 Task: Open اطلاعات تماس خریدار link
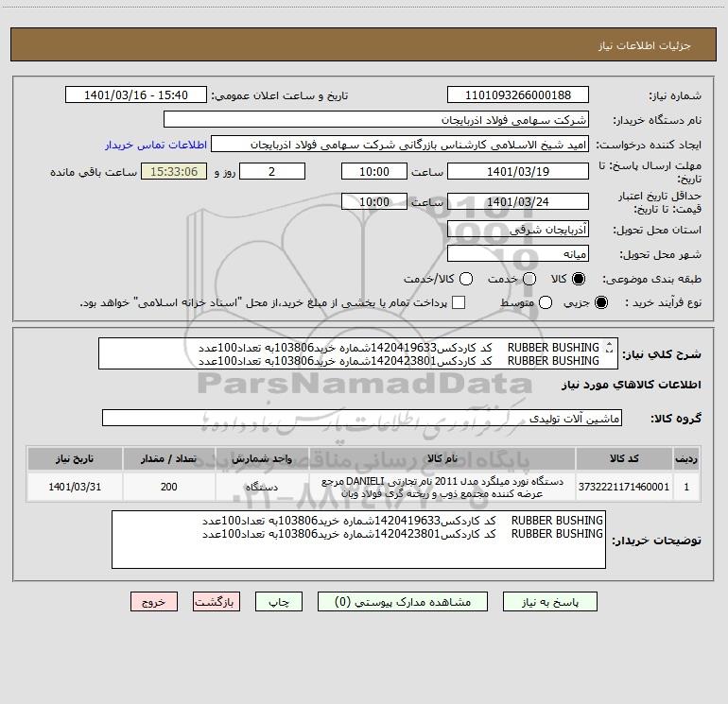click(x=156, y=145)
